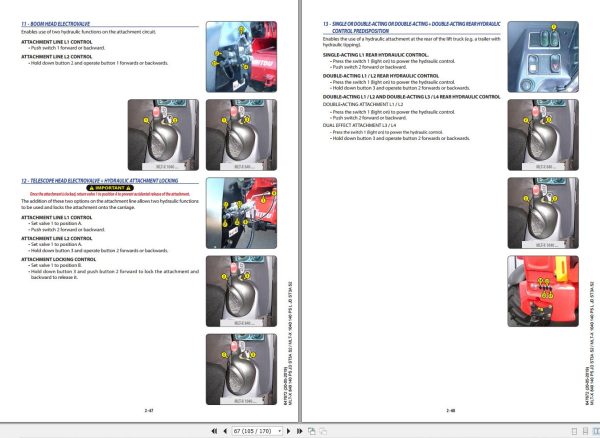Click the boom head electrovalve photo in section 11
Viewport: 600px width, 438px height.
[x=241, y=57]
